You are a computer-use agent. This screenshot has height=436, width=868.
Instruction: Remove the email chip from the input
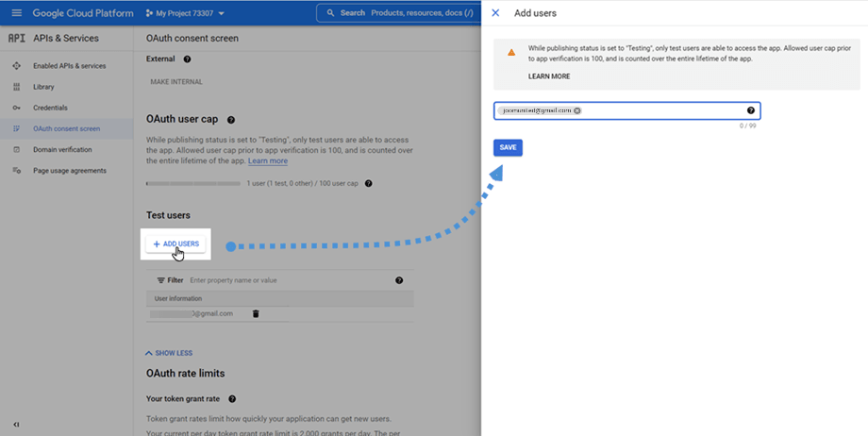tap(577, 110)
